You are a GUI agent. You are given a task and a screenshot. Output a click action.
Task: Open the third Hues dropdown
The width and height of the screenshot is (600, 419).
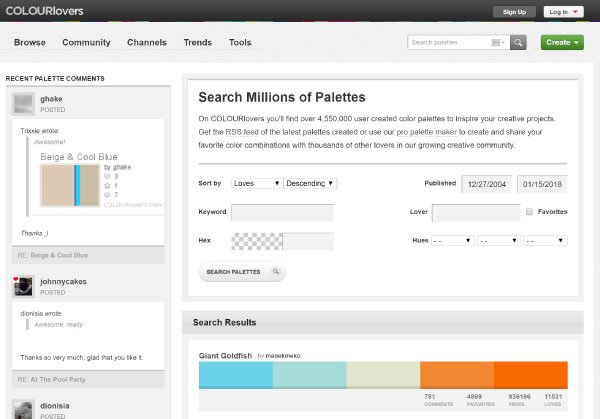(545, 241)
